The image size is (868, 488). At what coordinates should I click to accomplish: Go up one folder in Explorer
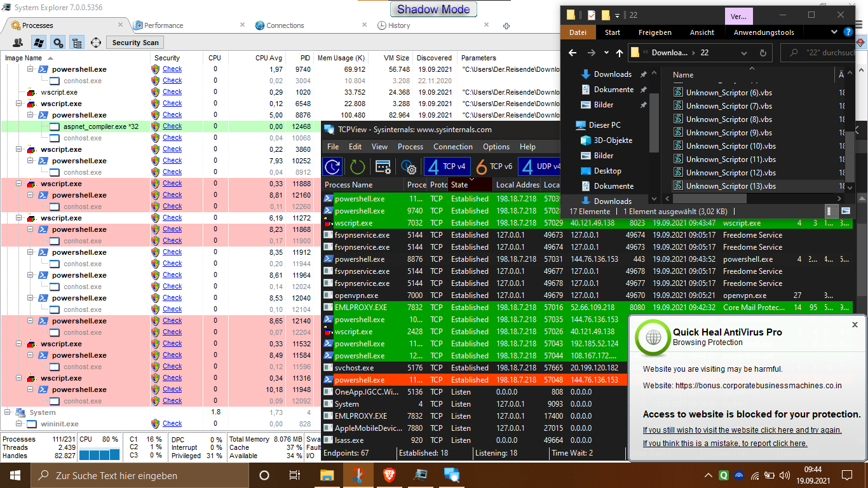(619, 53)
